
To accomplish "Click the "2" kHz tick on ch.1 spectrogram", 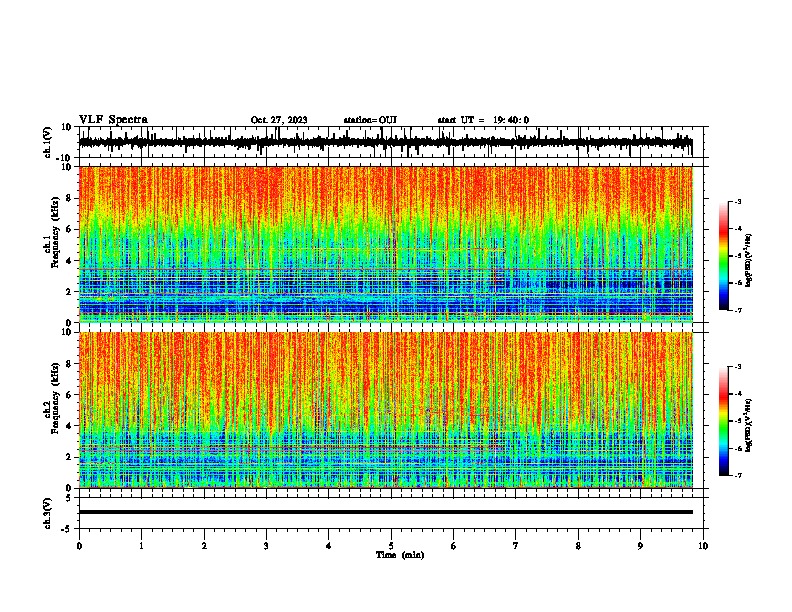I will point(70,292).
